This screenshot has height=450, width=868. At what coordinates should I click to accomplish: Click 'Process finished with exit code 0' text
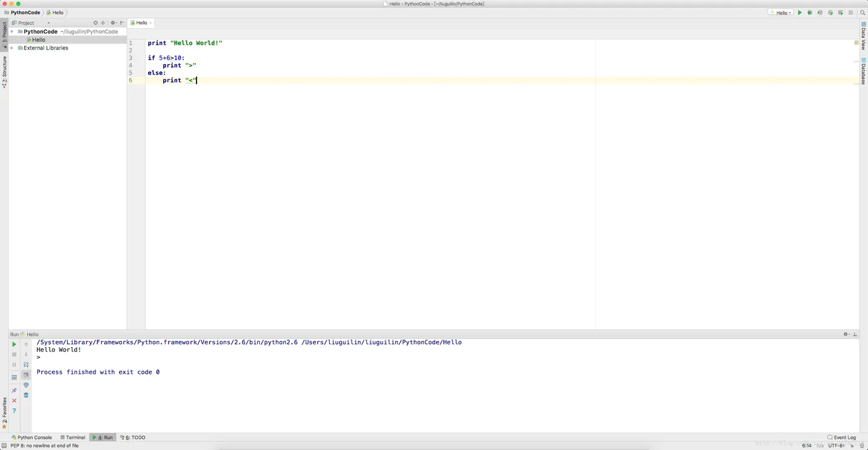pyautogui.click(x=98, y=372)
